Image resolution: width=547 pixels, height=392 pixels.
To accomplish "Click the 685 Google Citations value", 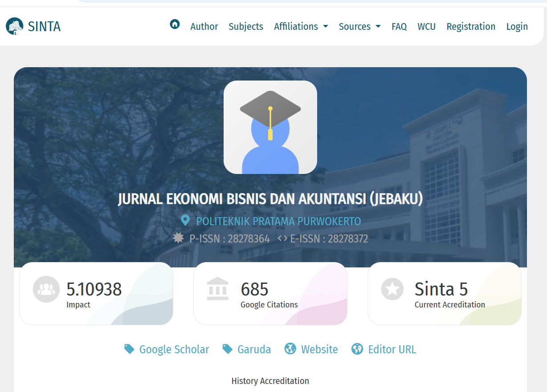I will point(254,289).
